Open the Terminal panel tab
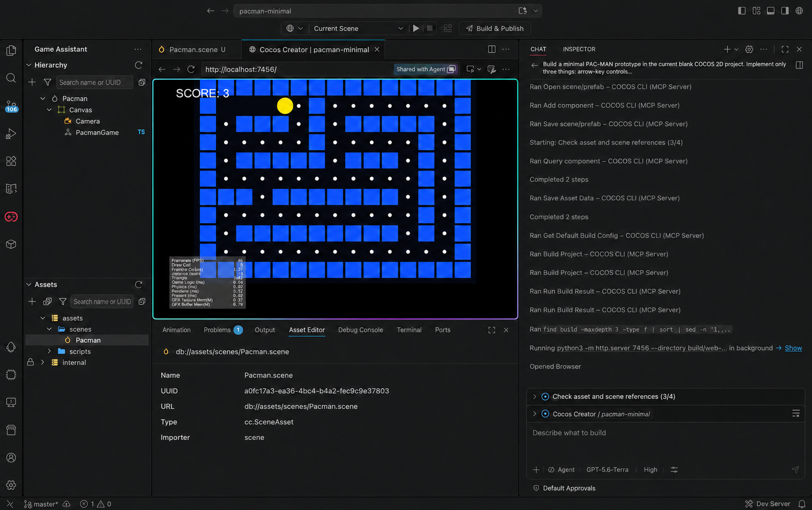This screenshot has height=510, width=812. click(409, 330)
